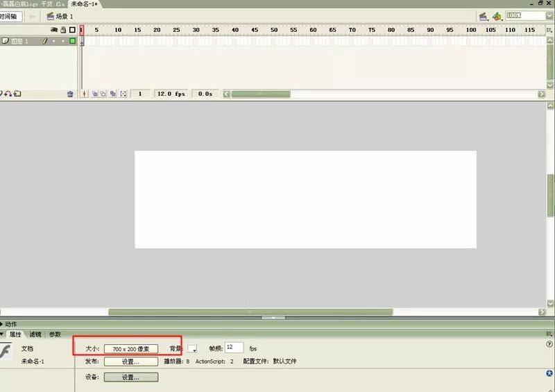Click the insert layer folder icon

(17, 94)
